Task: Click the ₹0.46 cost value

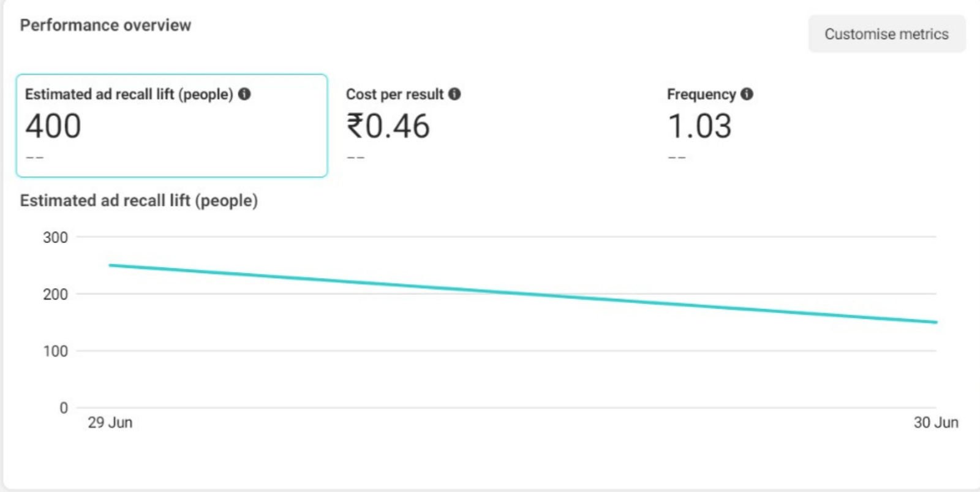Action: pyautogui.click(x=388, y=127)
